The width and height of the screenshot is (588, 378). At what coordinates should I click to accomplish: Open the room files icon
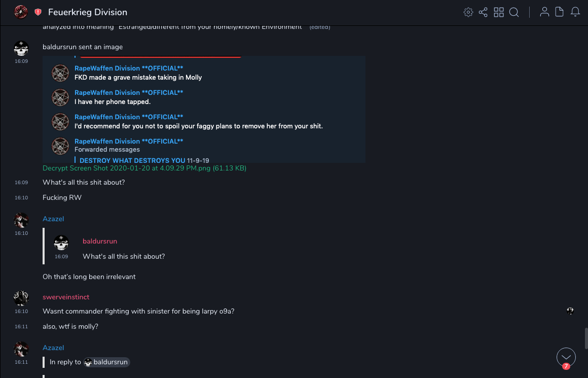click(560, 12)
